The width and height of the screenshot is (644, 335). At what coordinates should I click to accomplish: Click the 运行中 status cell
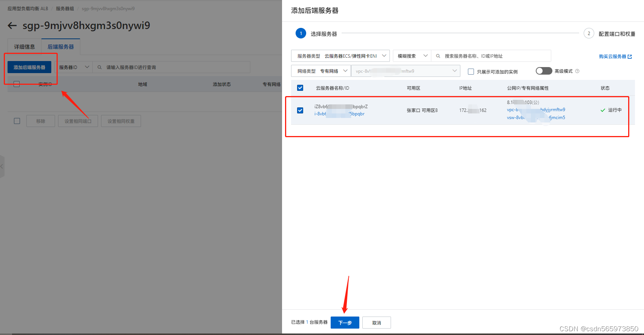(611, 110)
